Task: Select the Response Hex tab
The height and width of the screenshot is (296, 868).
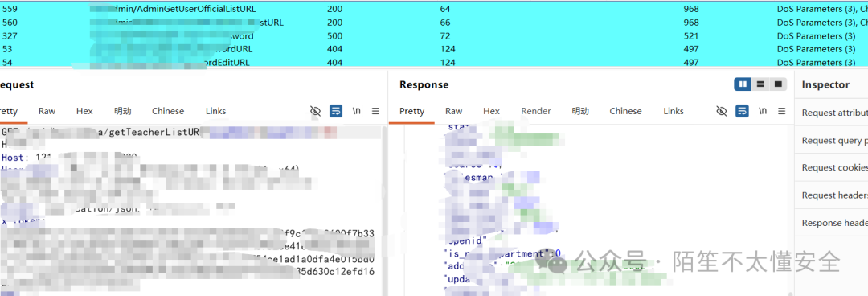Action: [x=491, y=111]
